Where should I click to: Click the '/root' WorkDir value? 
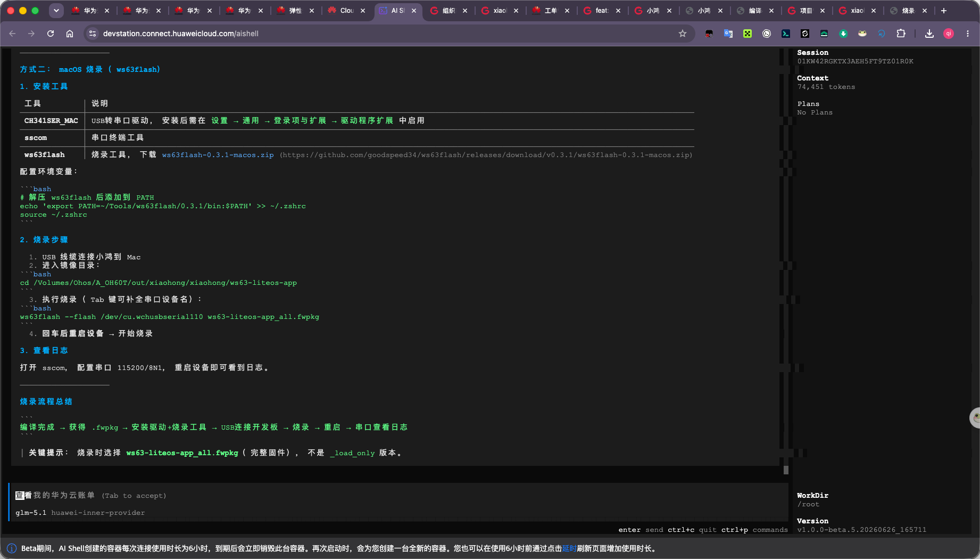click(808, 504)
